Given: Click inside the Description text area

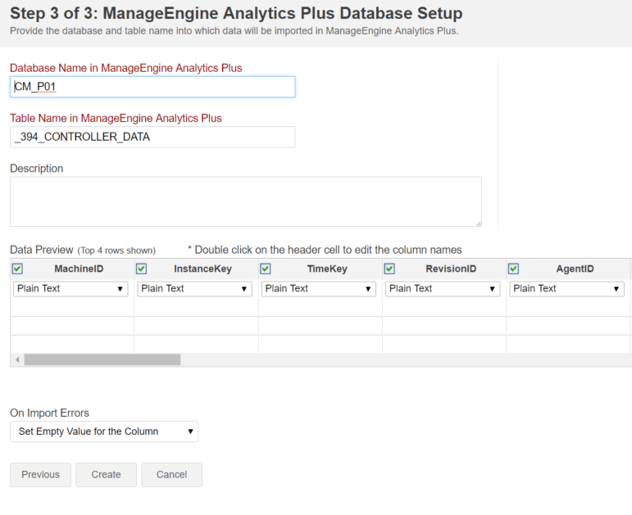Looking at the screenshot, I should click(x=246, y=201).
